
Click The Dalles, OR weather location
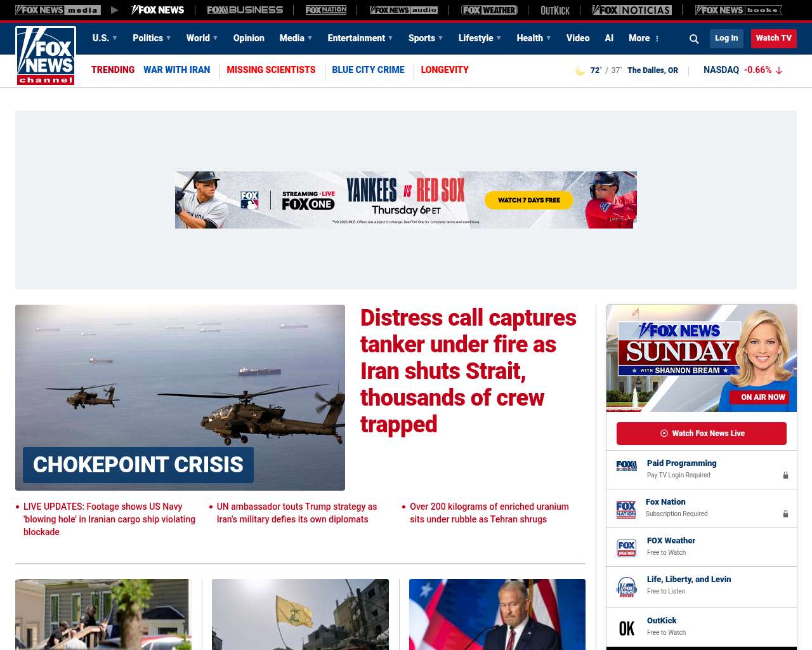tap(653, 70)
